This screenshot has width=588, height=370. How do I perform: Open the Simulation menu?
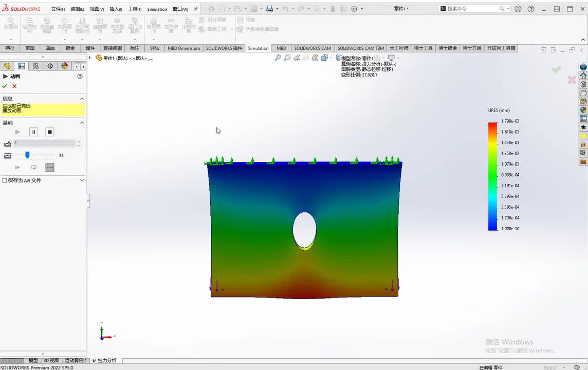click(x=157, y=9)
